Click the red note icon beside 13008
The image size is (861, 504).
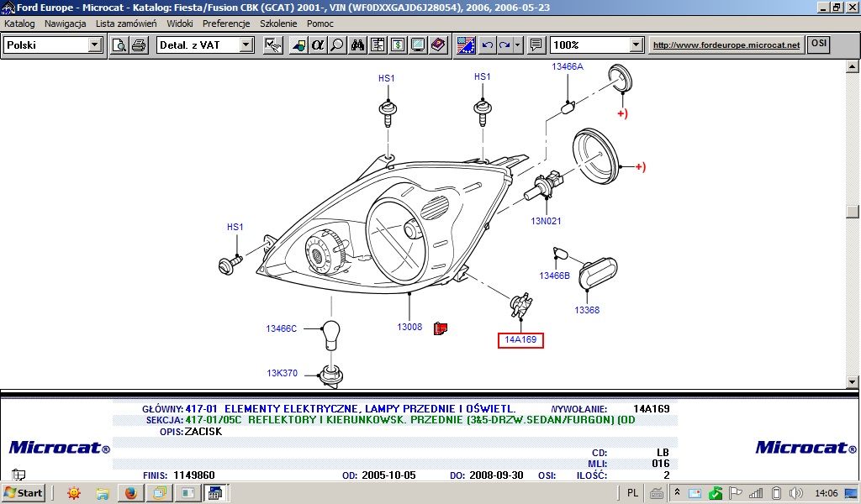(x=441, y=328)
